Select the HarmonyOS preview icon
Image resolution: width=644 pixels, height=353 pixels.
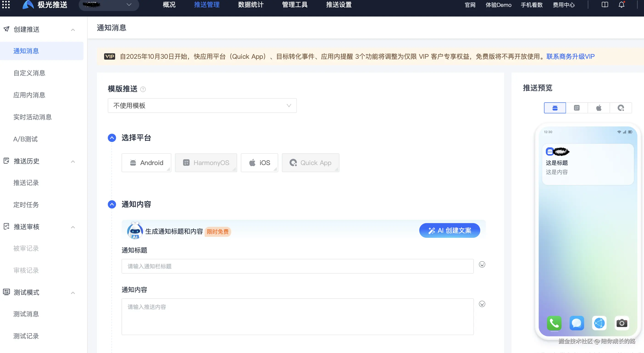[x=577, y=108]
